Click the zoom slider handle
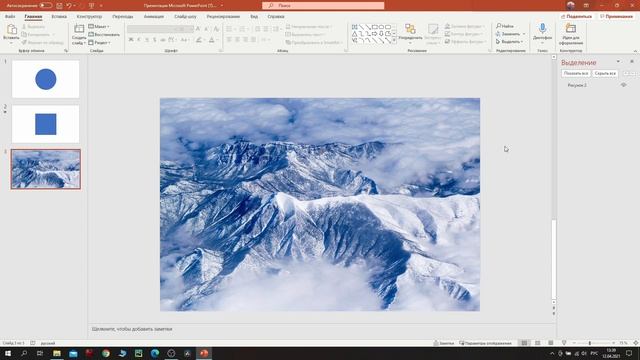The image size is (640, 360). [590, 343]
